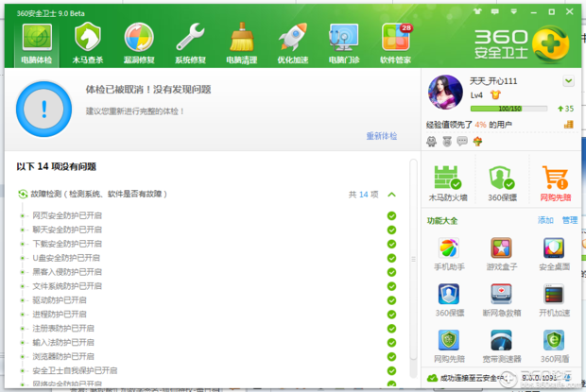Image resolution: width=586 pixels, height=392 pixels.
Task: Click the Lv4 shirt medal icon
Action: 495,94
